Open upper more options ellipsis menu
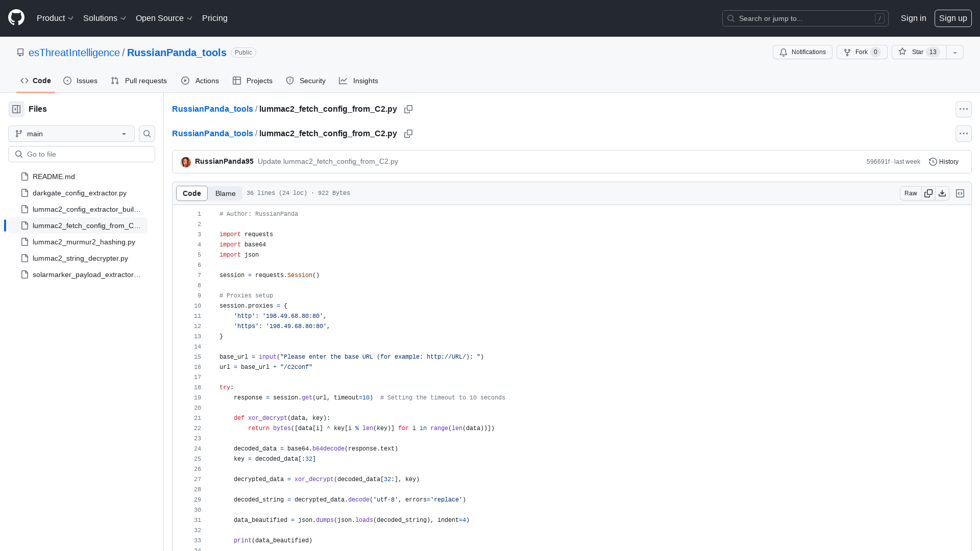980x551 pixels. coord(964,109)
